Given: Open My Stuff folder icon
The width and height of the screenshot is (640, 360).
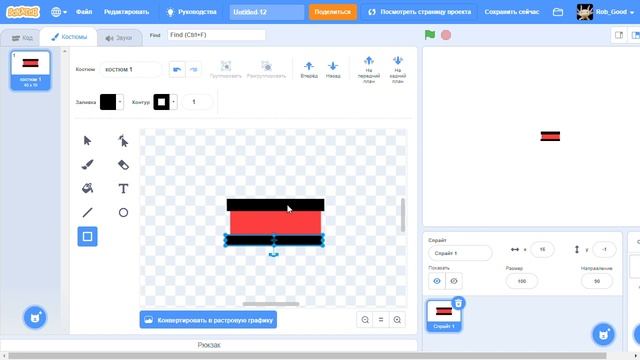Looking at the screenshot, I should coord(558,12).
